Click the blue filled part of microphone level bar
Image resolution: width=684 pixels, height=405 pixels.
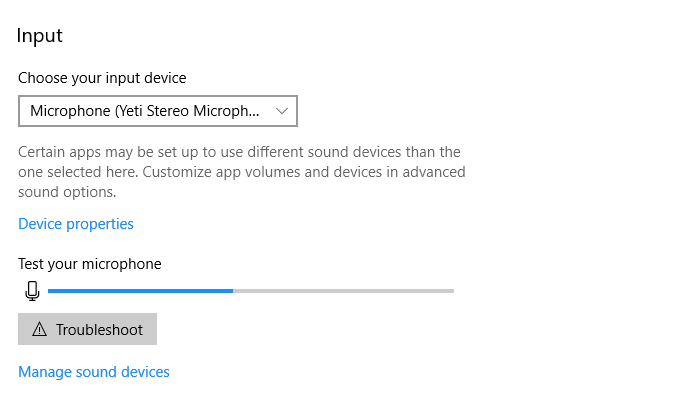tap(140, 291)
